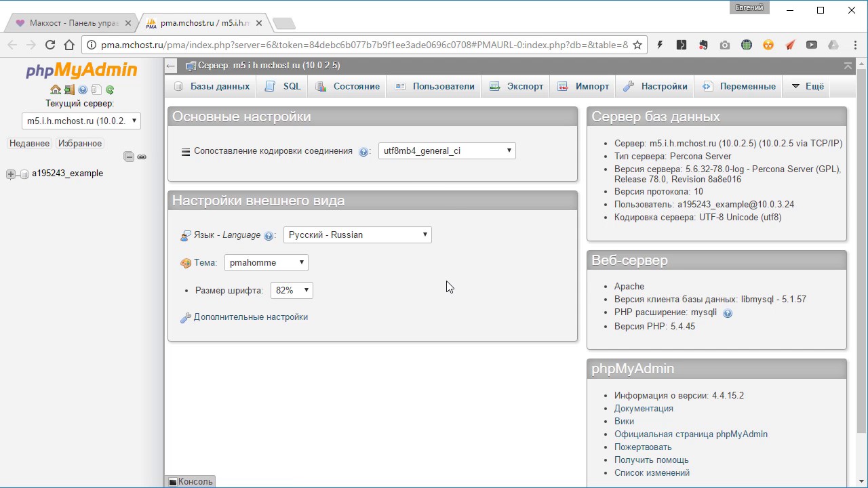Expand the a195243_example database tree
This screenshot has height=488, width=868.
tap(10, 174)
